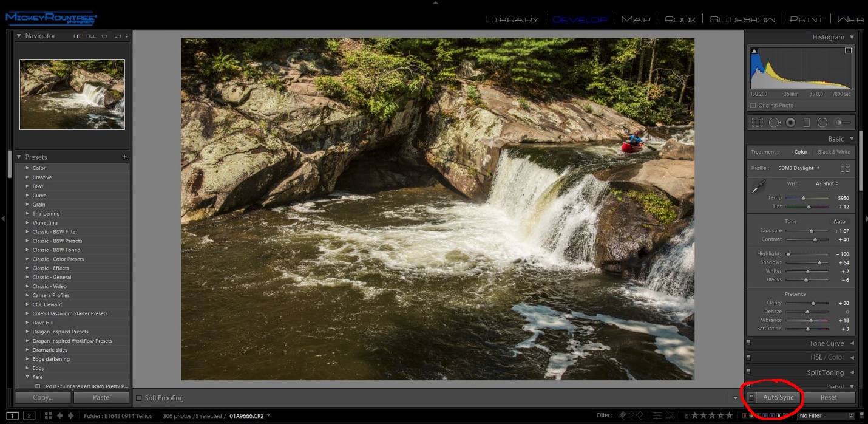Open the WB As Shot dropdown

(827, 183)
